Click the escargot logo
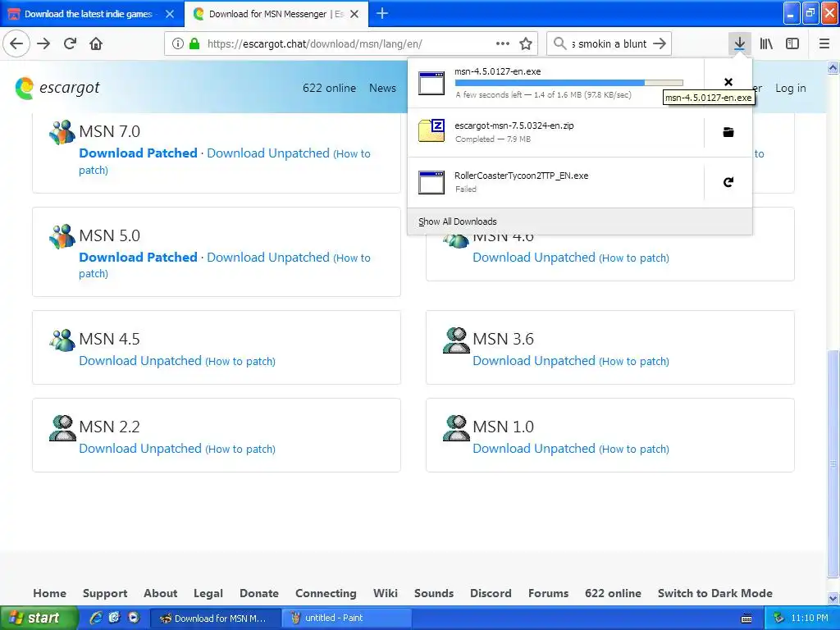 pyautogui.click(x=57, y=88)
